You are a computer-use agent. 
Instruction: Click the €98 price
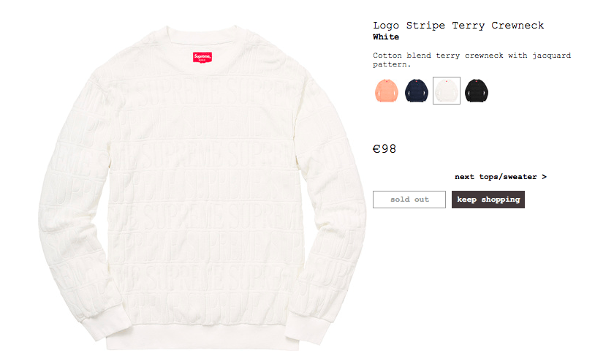point(384,149)
